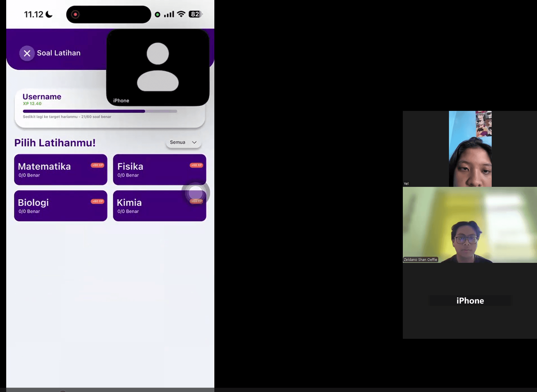The width and height of the screenshot is (537, 392).
Task: Click the Wi-Fi status icon
Action: 181,14
